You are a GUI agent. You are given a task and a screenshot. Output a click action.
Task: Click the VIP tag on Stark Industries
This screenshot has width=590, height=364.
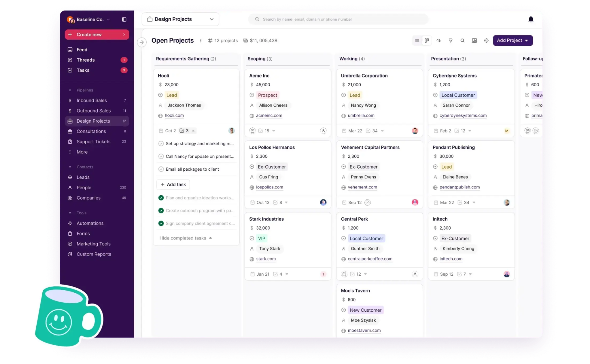tap(262, 238)
